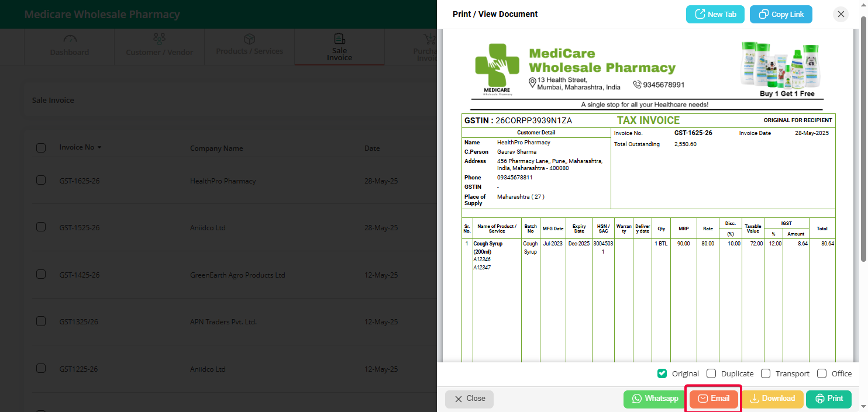Viewport: 868px width, 412px height.
Task: Click the Copy Link button
Action: (x=781, y=14)
